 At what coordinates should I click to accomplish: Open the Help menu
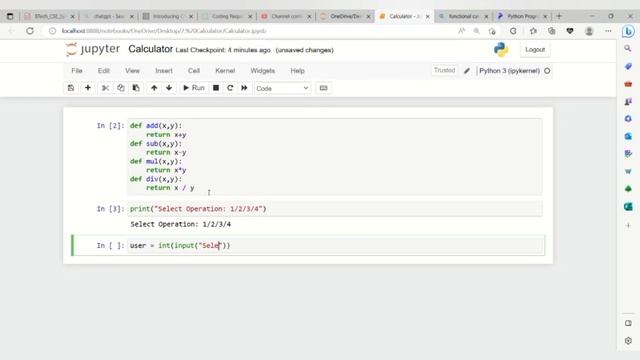pos(298,71)
